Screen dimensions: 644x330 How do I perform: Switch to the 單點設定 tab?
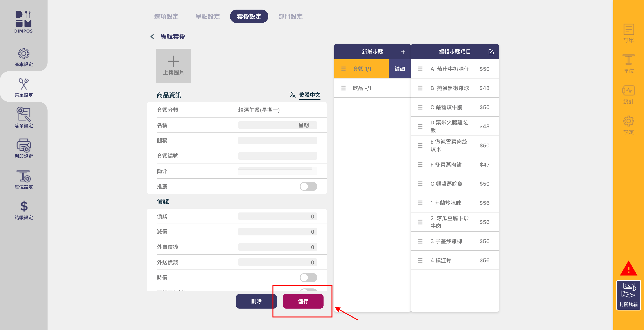[x=208, y=16]
